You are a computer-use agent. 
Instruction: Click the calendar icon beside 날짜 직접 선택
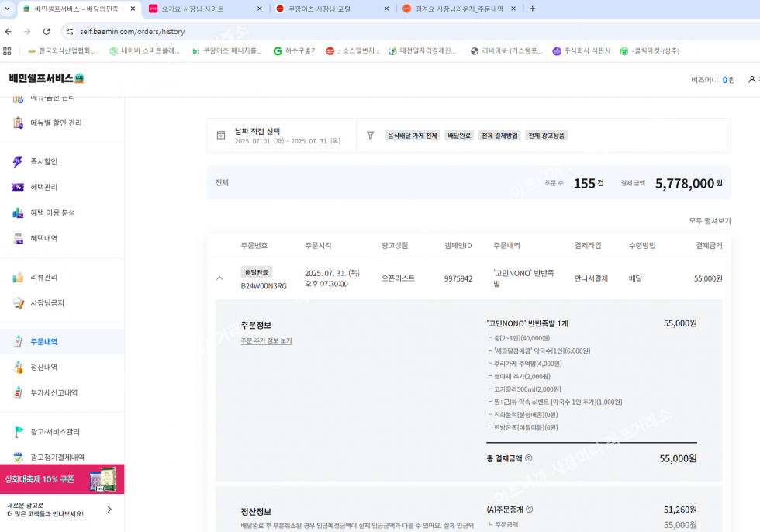pyautogui.click(x=221, y=135)
